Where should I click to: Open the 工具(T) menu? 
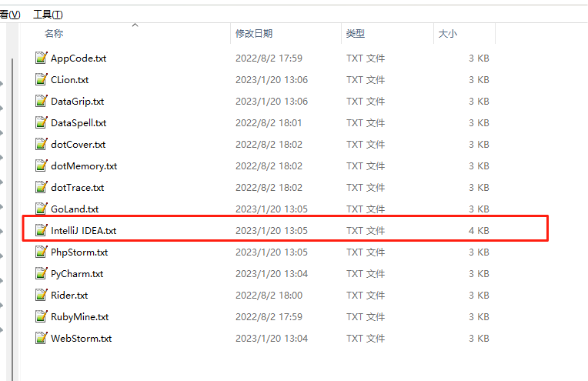[x=48, y=15]
